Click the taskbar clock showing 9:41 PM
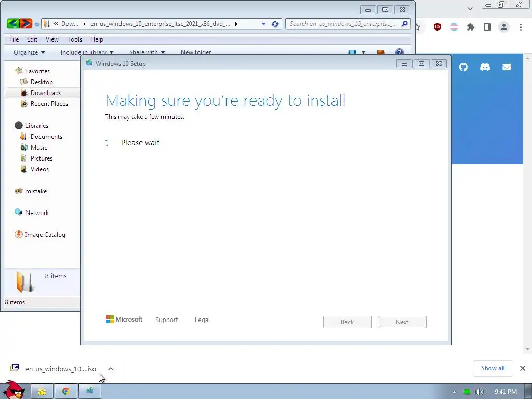 [506, 392]
